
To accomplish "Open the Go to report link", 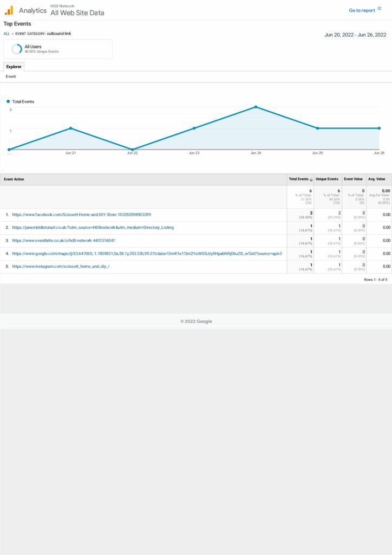I will pos(362,10).
